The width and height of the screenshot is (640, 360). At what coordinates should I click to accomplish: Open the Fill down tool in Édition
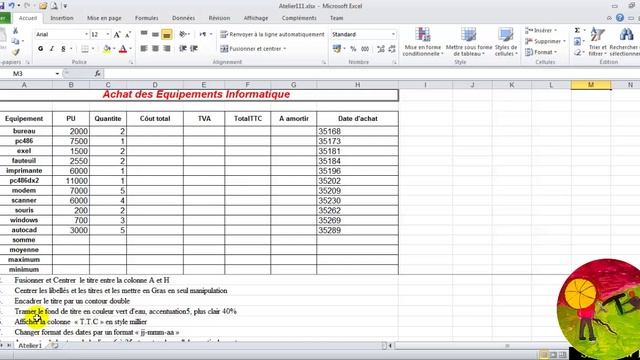click(578, 41)
